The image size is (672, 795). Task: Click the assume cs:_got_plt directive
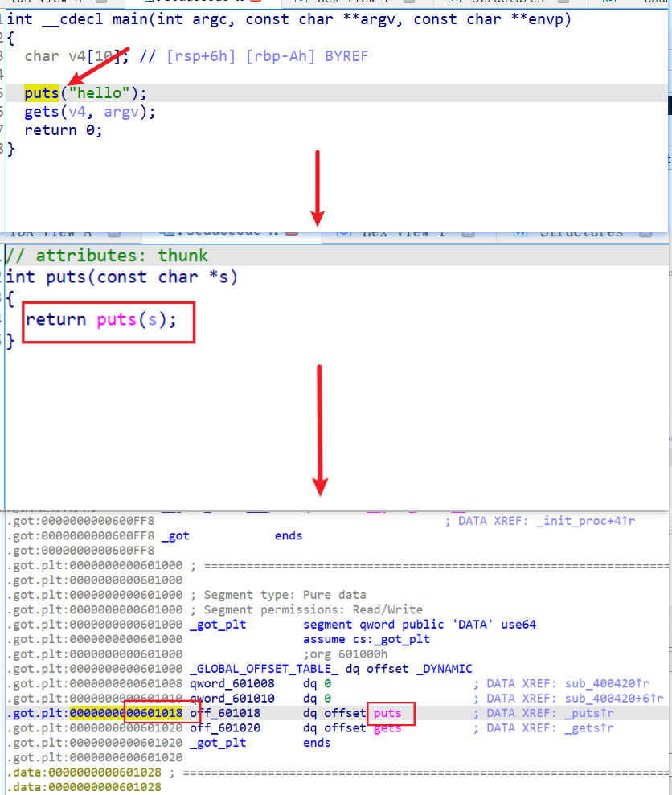[x=367, y=639]
